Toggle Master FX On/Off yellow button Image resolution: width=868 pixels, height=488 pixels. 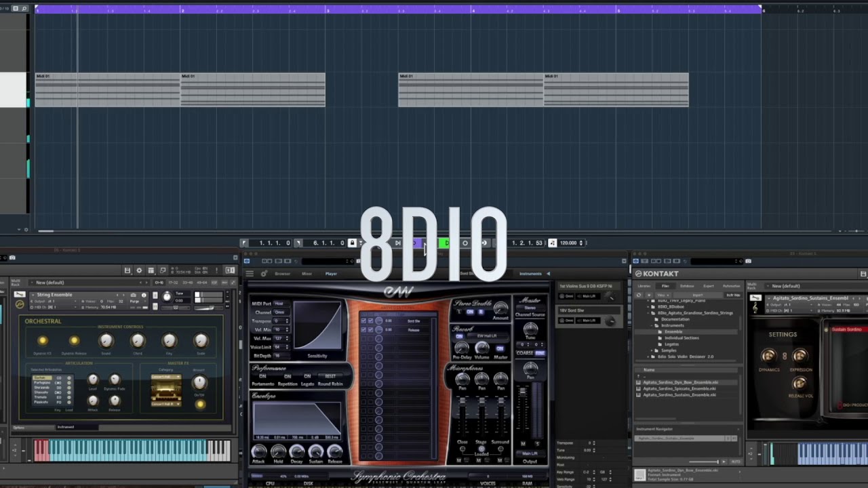(x=200, y=404)
